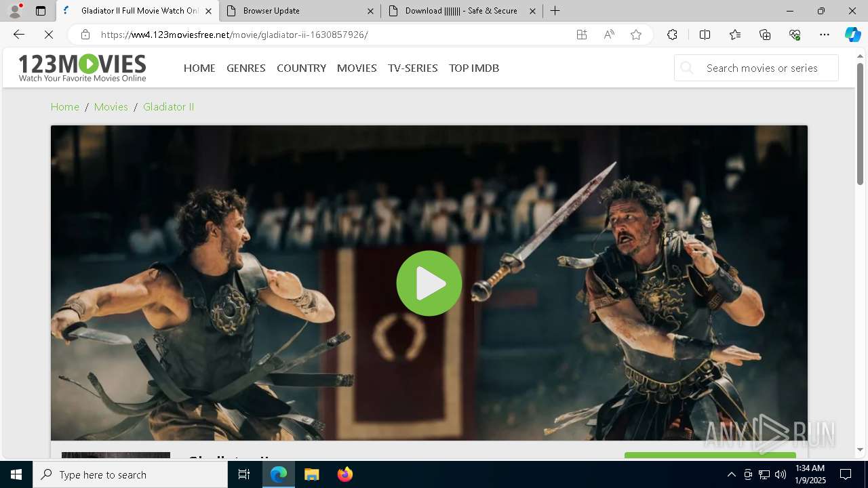Select the Gladiator II Full Movie tab
Viewport: 868px width, 488px height.
click(x=138, y=11)
